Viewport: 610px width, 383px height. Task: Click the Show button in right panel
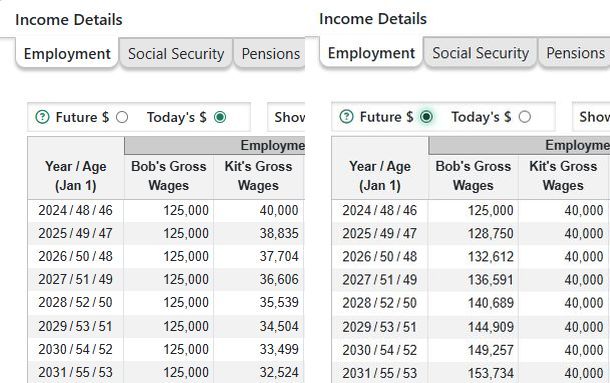(591, 116)
